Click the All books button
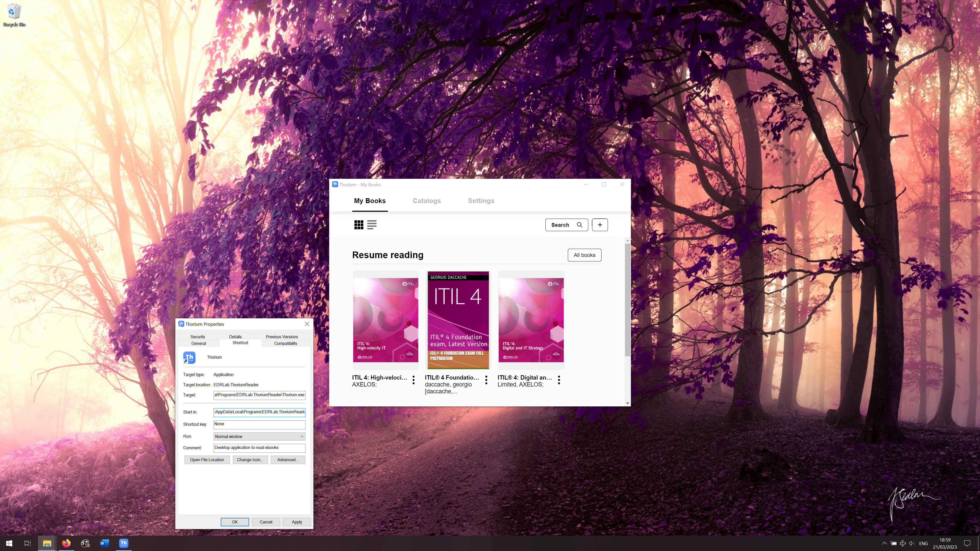The image size is (980, 551). pos(584,255)
